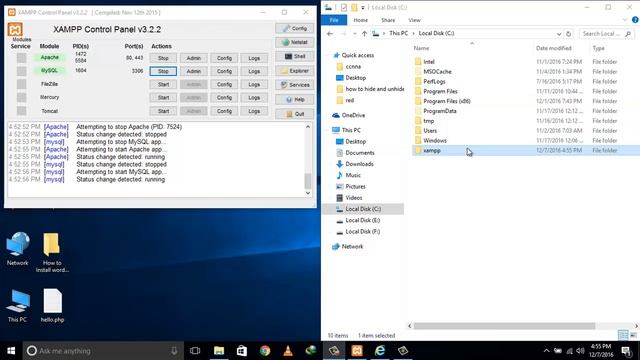Open Task View on taskbar
The height and width of the screenshot is (360, 640).
[x=195, y=351]
